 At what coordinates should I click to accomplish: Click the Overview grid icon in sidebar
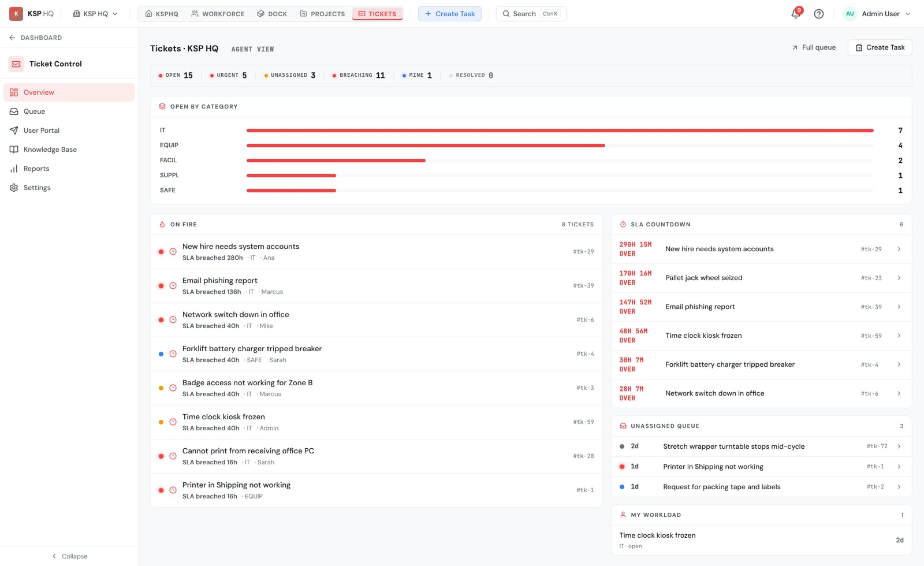(x=14, y=92)
